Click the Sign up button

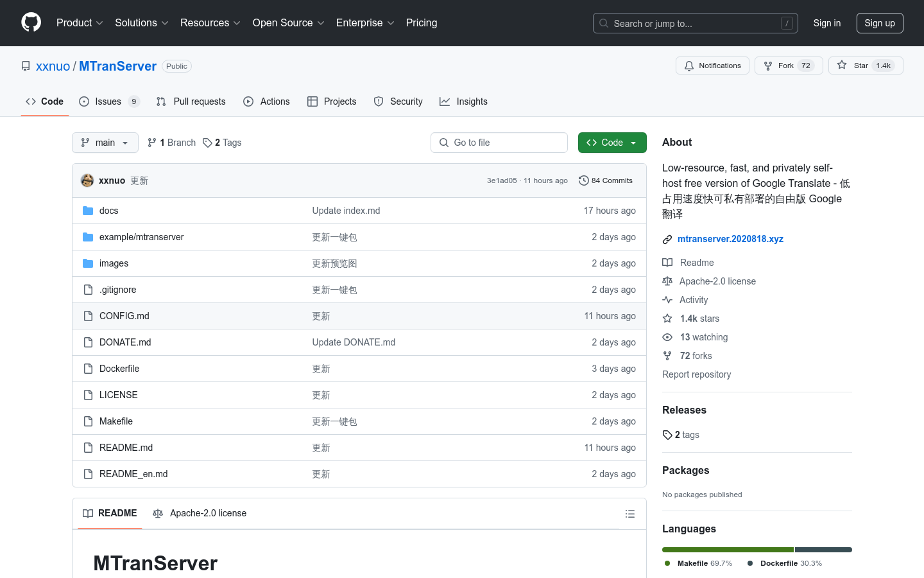[879, 23]
